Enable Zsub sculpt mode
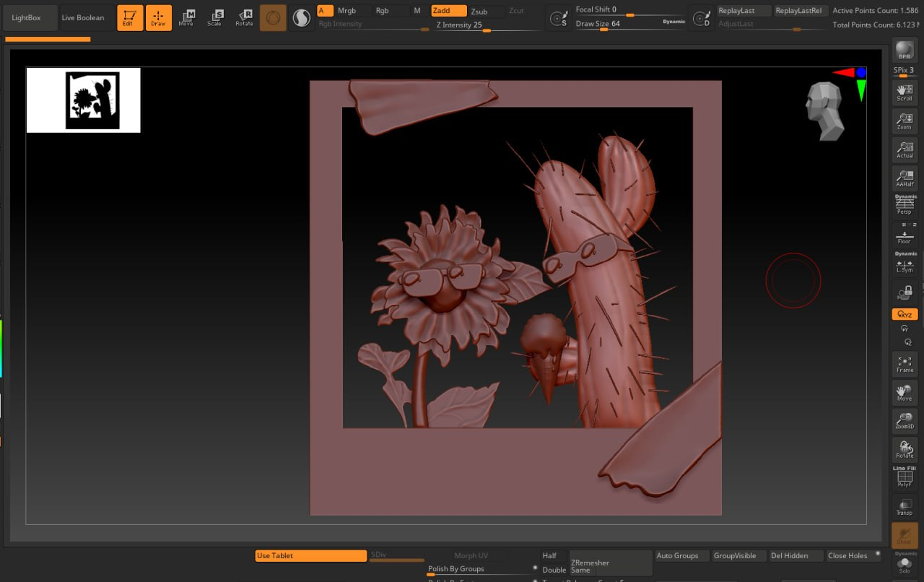Screen dimensions: 924x582 487,11
